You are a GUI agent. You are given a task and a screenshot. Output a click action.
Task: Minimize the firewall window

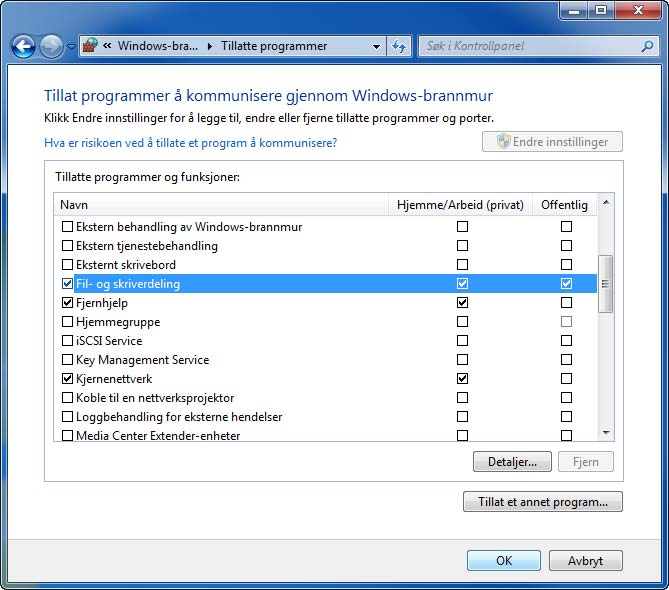click(x=574, y=10)
